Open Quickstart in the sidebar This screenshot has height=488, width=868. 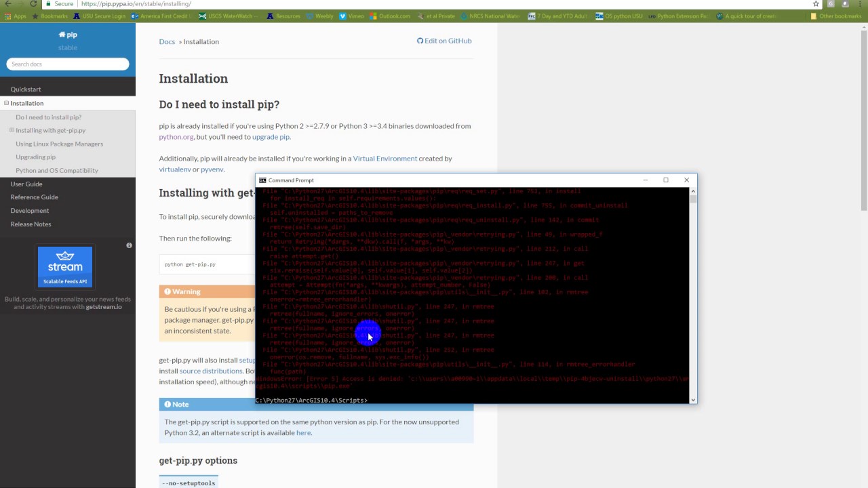click(x=26, y=89)
